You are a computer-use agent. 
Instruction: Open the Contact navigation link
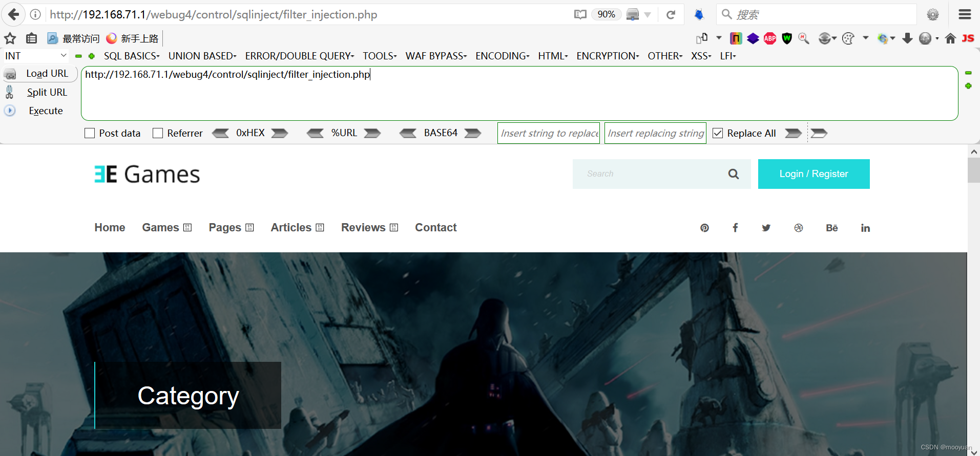pos(435,228)
